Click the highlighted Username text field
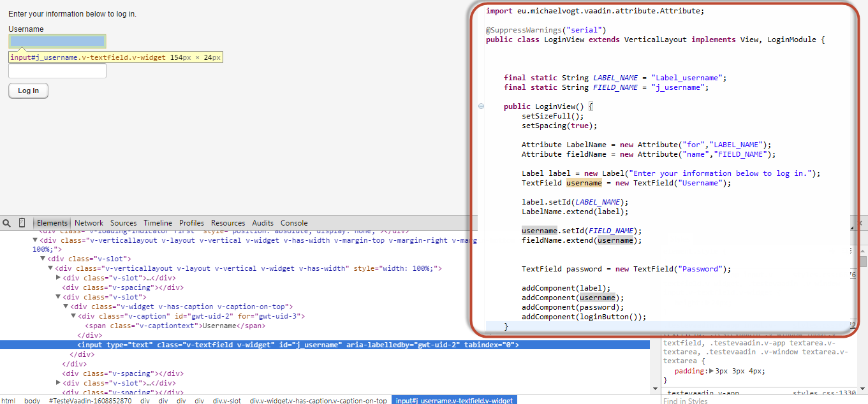868x404 pixels. 57,41
